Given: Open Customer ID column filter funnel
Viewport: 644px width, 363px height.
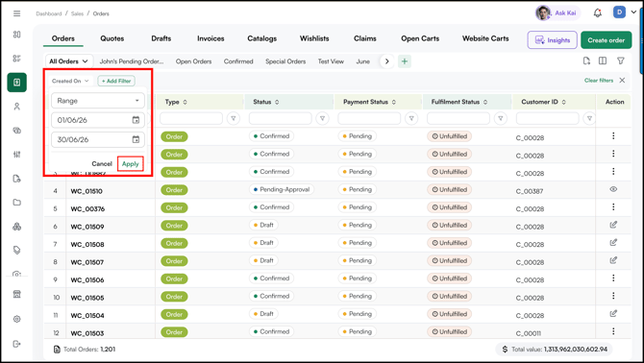Looking at the screenshot, I should coord(589,118).
